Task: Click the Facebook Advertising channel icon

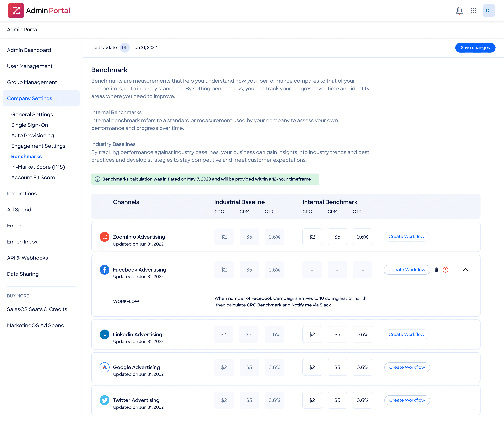Action: point(104,270)
